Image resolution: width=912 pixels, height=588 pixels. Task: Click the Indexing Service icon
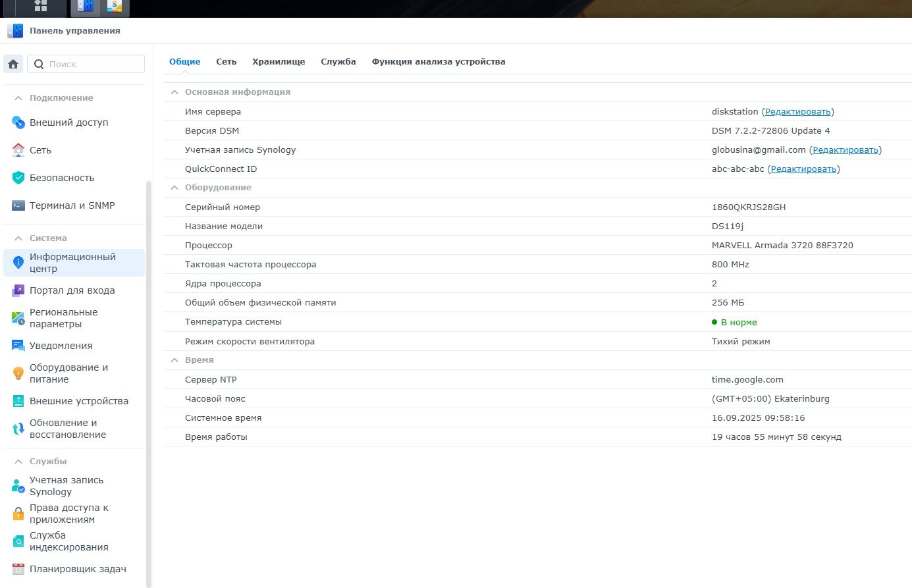pos(18,541)
